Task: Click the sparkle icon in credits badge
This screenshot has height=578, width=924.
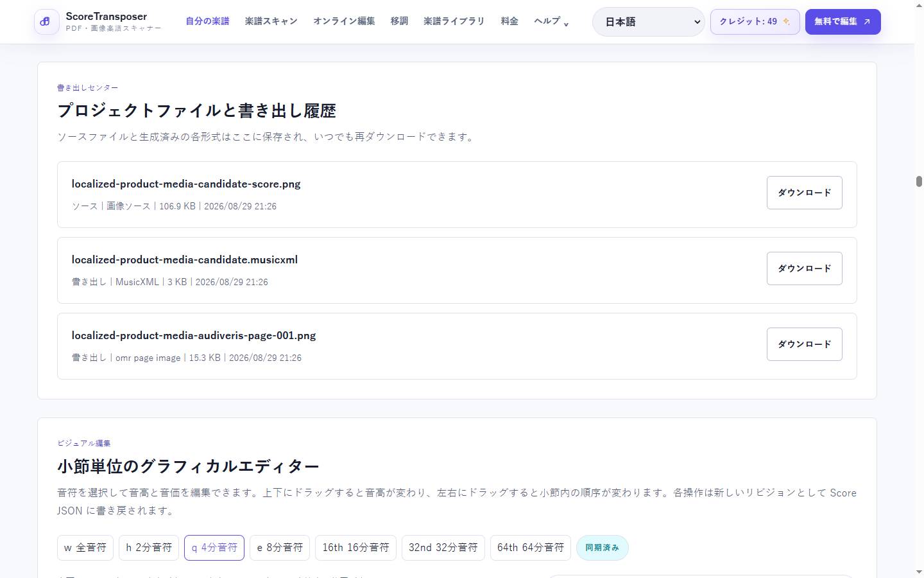Action: [x=786, y=22]
